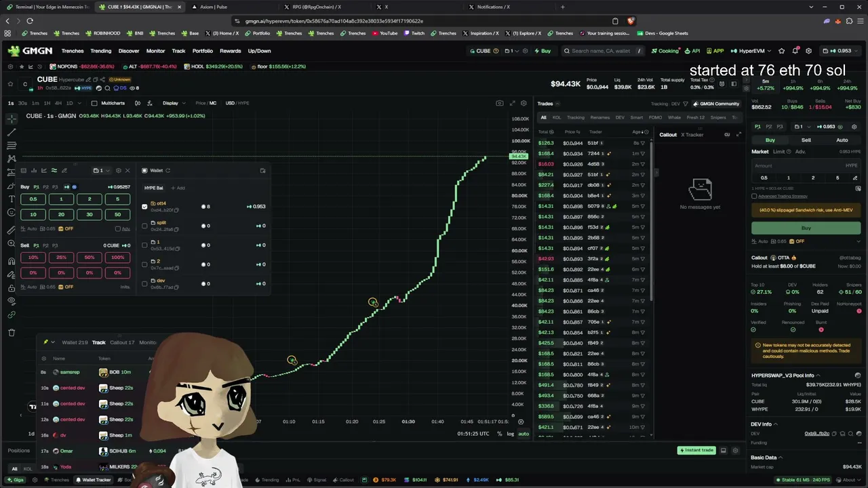The width and height of the screenshot is (868, 488).
Task: Open header wallet balance 0.953 dropdown
Action: [841, 51]
